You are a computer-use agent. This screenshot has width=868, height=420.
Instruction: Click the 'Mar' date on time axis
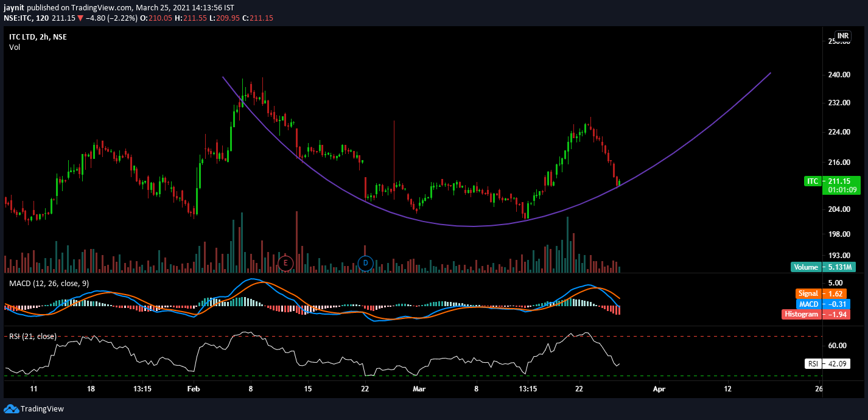(419, 388)
